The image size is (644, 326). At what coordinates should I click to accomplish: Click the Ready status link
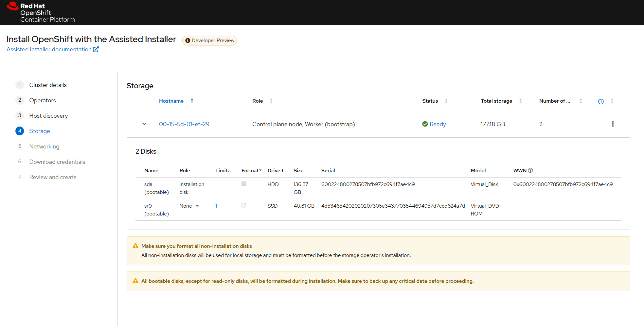pyautogui.click(x=438, y=124)
